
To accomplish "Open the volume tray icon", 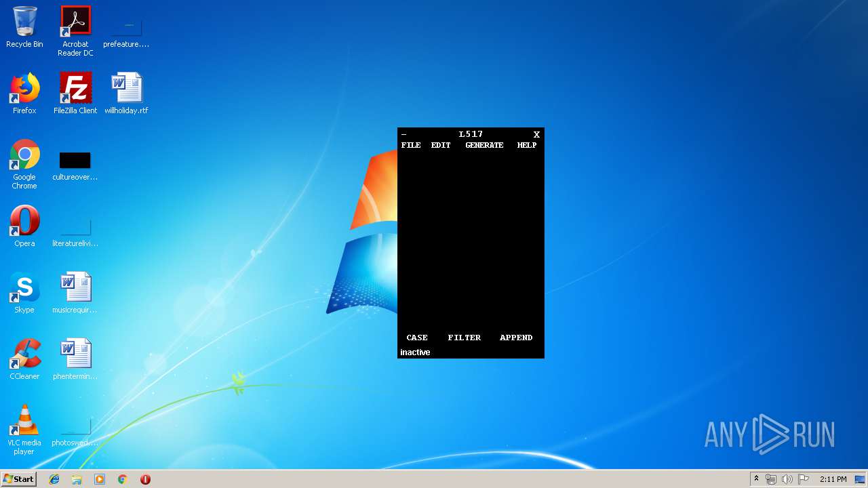I will click(787, 479).
